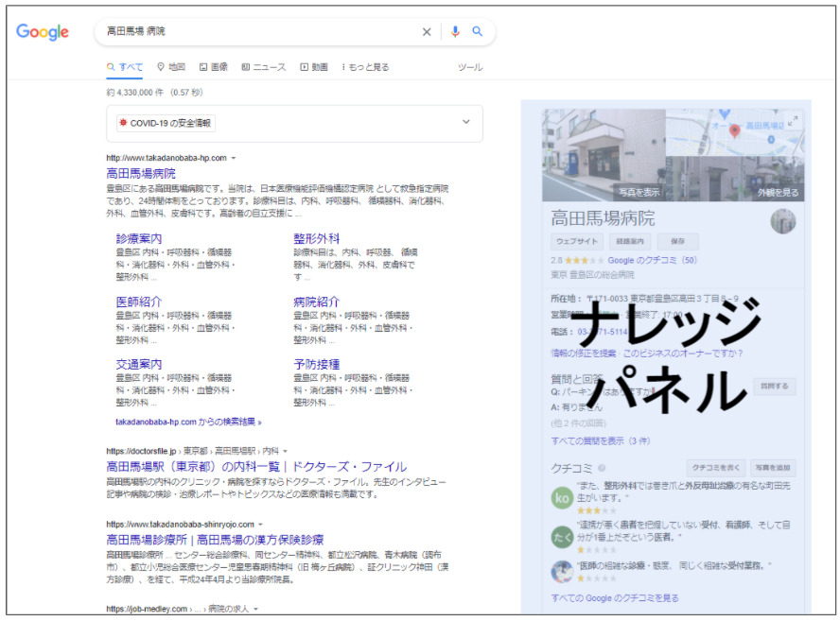Open the green 'ko' reviewer avatar
840x621 pixels.
562,498
